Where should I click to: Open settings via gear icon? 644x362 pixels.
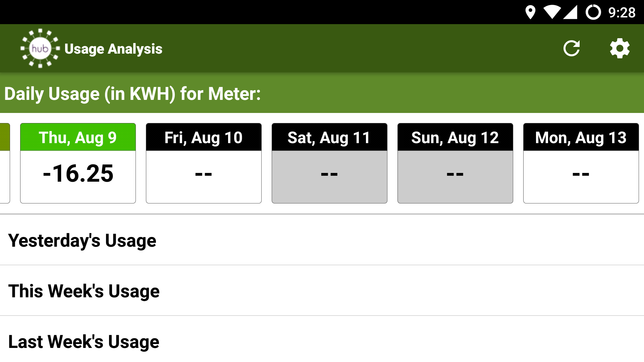620,49
